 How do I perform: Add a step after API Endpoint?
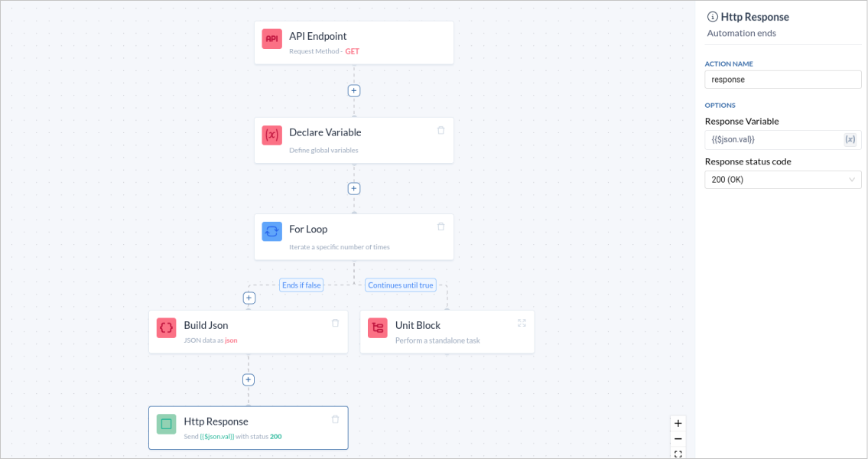coord(353,90)
